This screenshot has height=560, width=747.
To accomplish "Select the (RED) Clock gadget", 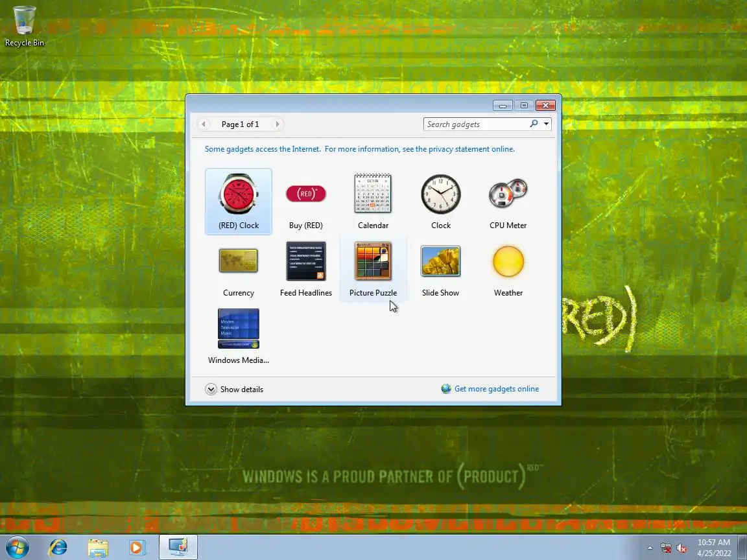I will point(238,201).
